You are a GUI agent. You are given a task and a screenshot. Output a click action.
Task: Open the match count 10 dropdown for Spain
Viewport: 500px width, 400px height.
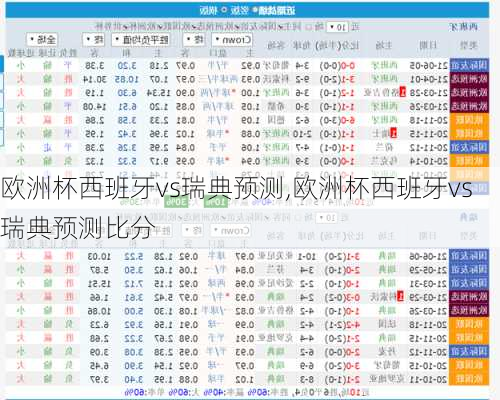(x=337, y=27)
